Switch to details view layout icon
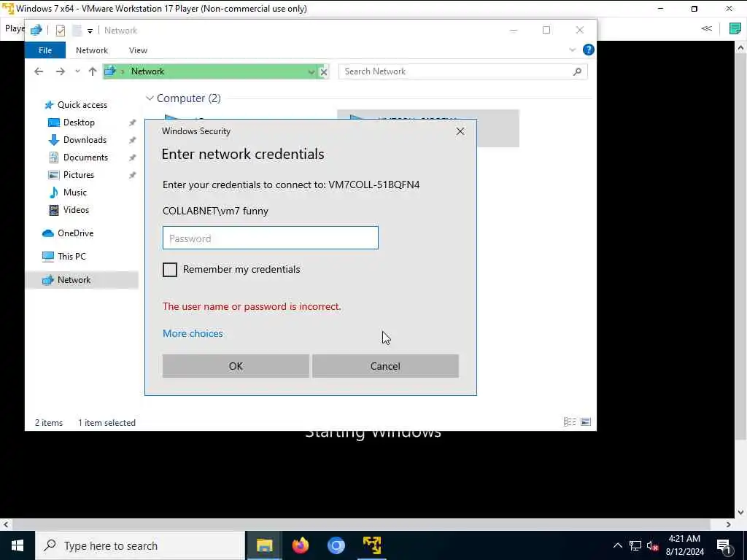 [570, 422]
